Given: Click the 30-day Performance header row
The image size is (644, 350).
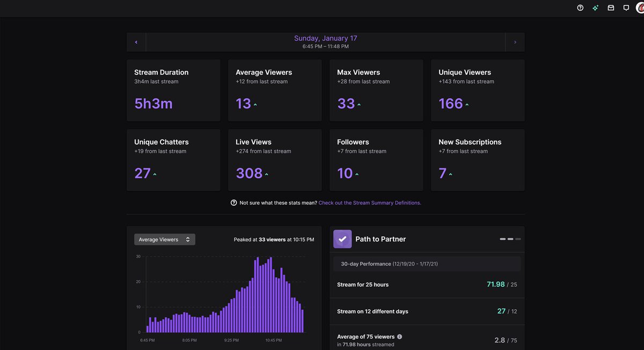Looking at the screenshot, I should (427, 264).
